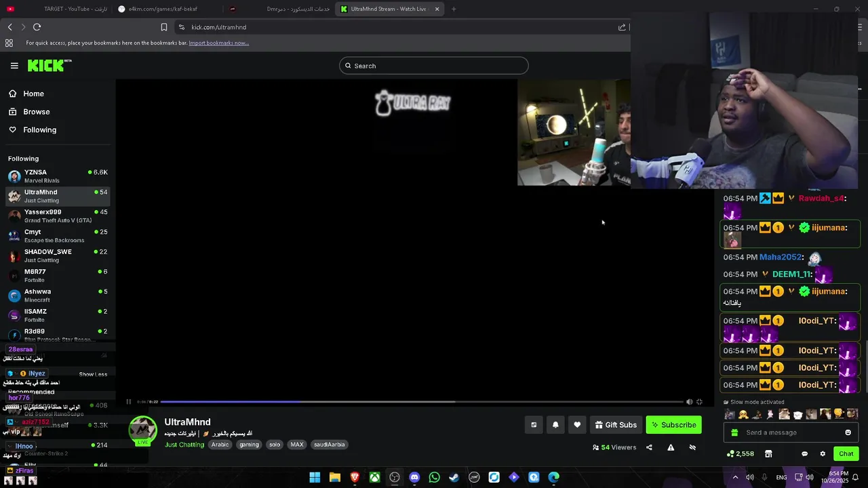This screenshot has width=868, height=488.
Task: Show hidden system tray icons
Action: point(735,477)
